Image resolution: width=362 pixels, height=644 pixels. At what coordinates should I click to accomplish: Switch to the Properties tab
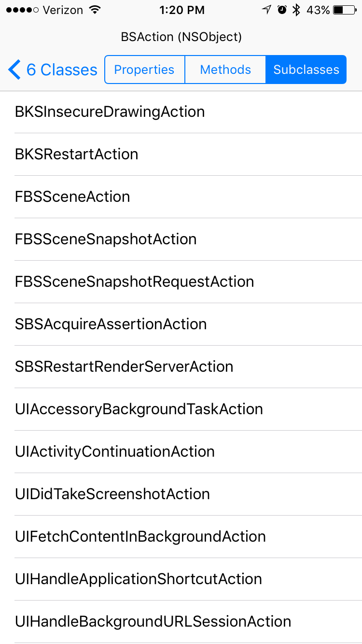pyautogui.click(x=144, y=70)
